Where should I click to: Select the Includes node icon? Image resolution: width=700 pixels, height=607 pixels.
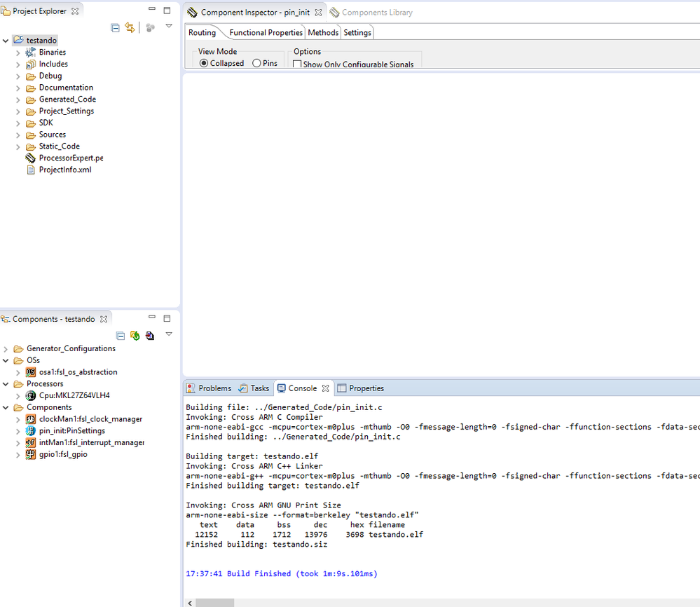pyautogui.click(x=30, y=64)
